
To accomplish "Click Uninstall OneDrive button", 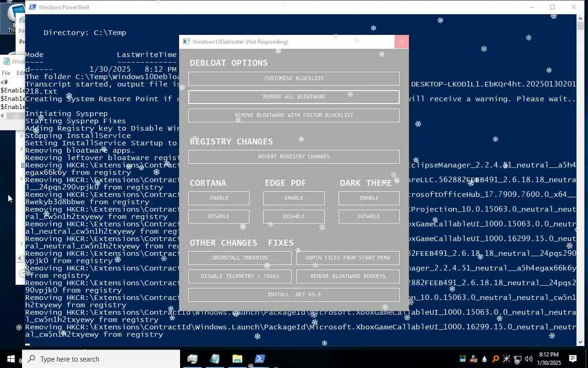I will [240, 258].
